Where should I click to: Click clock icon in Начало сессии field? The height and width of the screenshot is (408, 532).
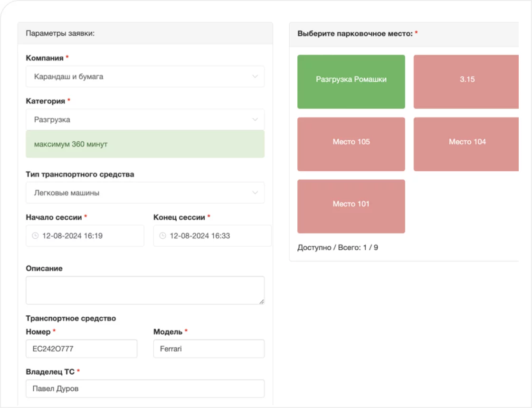[35, 236]
